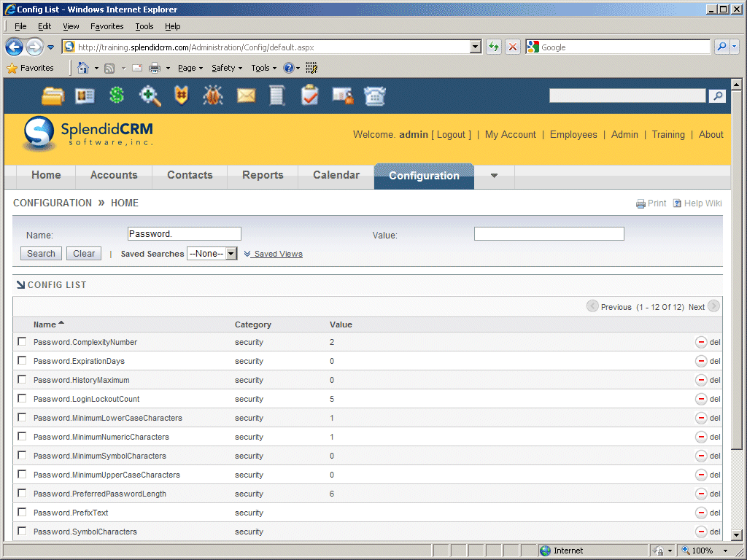
Task: Click the browser Home toolbar icon
Action: (x=83, y=68)
